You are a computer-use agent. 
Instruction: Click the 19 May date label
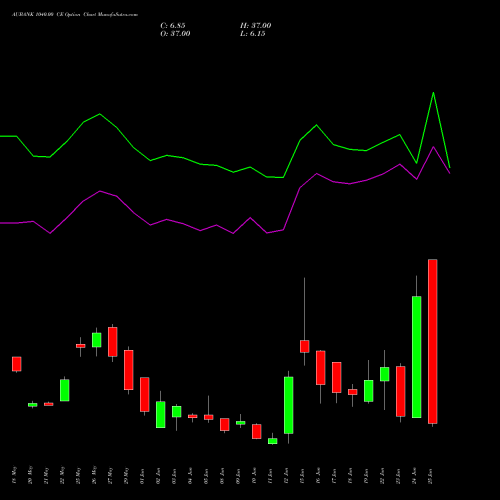pyautogui.click(x=14, y=475)
